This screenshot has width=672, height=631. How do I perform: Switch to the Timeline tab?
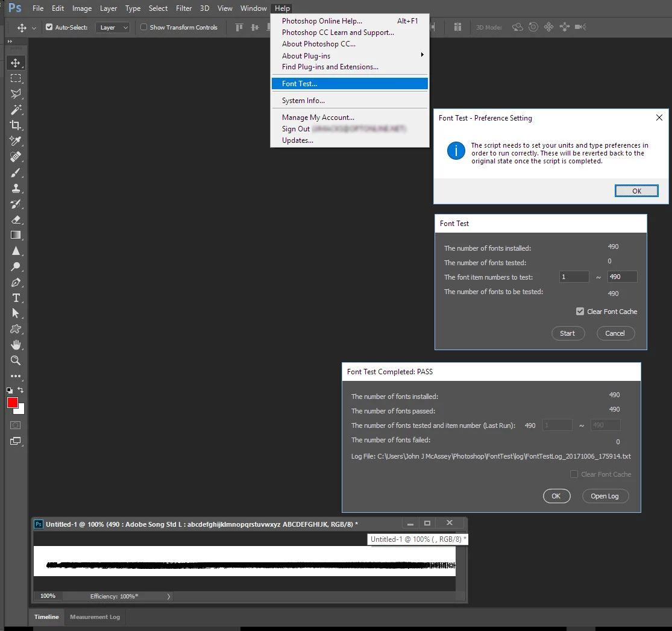pyautogui.click(x=47, y=617)
